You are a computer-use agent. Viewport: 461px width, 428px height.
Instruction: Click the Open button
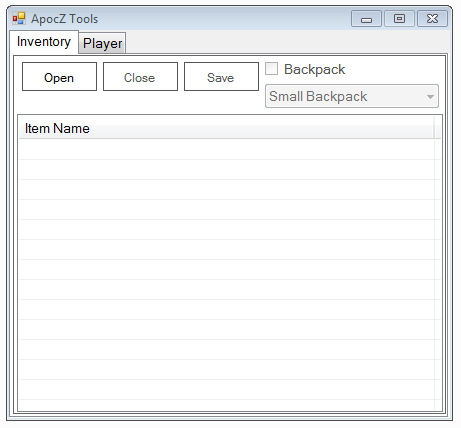tap(59, 77)
